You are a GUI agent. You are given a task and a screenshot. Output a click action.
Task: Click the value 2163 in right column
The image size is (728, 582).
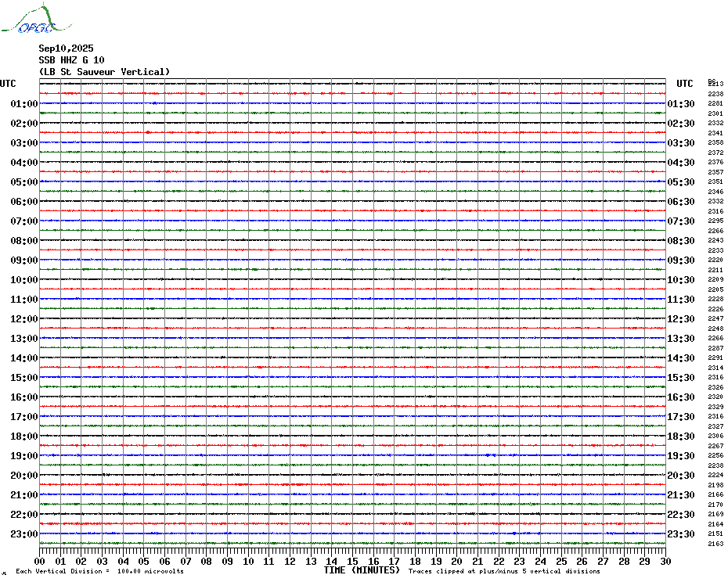[715, 544]
